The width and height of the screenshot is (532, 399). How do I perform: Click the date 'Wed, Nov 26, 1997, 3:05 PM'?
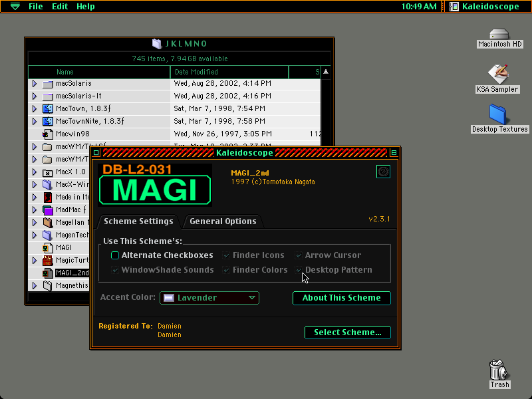coord(223,134)
